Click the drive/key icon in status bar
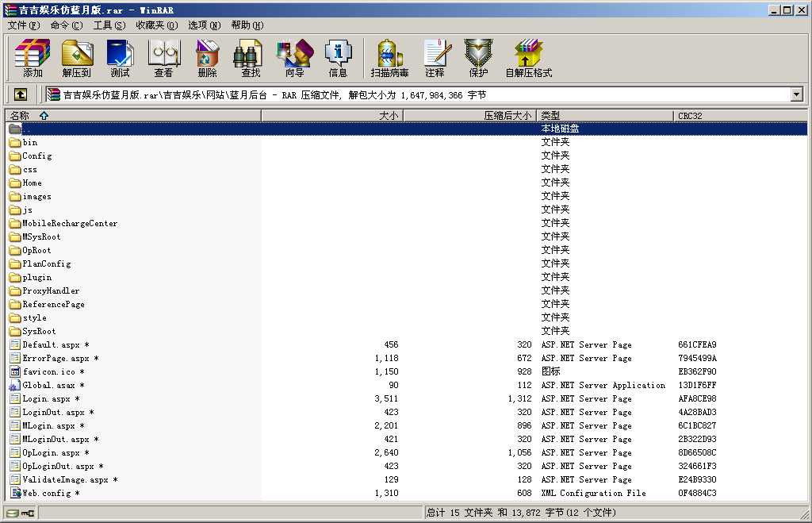812x523 pixels. (x=21, y=513)
